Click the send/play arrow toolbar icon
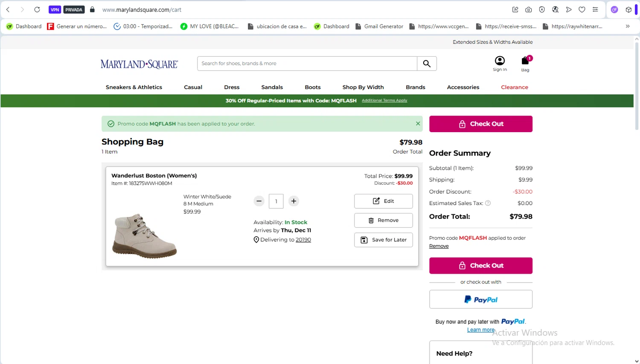 (569, 9)
